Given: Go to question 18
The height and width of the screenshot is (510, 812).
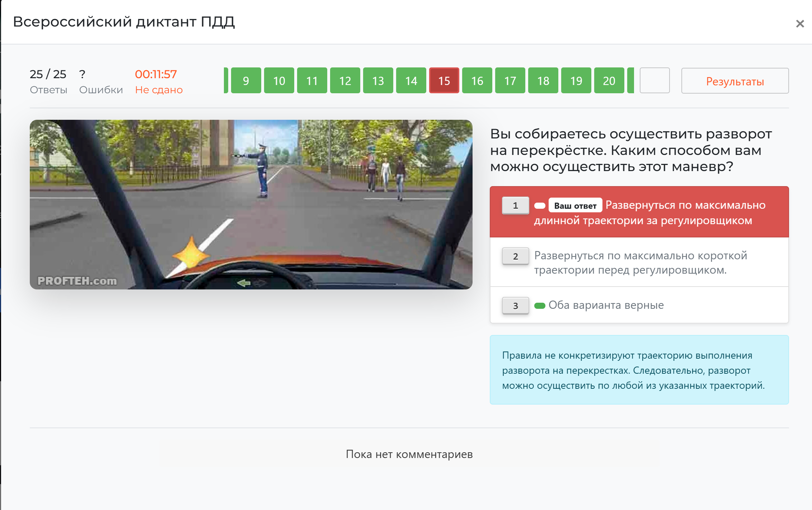Looking at the screenshot, I should (x=543, y=81).
